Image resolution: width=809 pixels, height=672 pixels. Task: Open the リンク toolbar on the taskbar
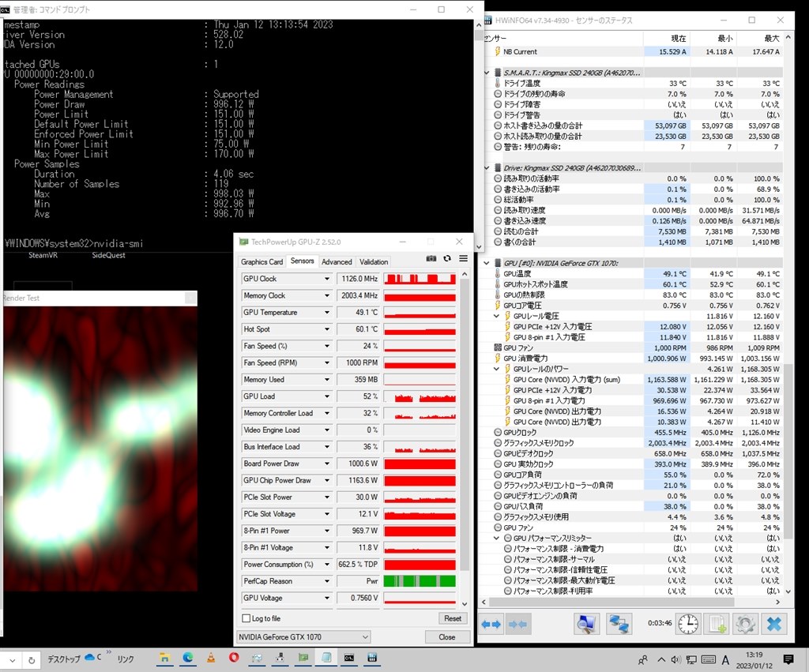click(x=126, y=659)
